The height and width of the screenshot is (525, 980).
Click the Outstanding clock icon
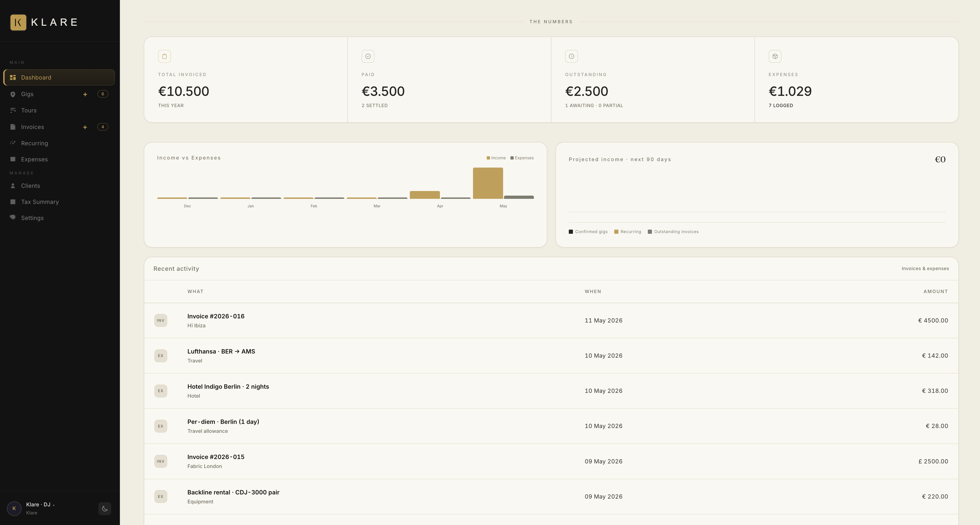point(571,56)
